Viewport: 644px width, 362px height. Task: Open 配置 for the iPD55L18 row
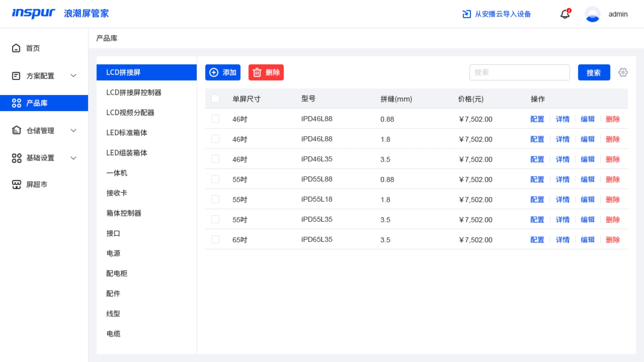tap(537, 199)
